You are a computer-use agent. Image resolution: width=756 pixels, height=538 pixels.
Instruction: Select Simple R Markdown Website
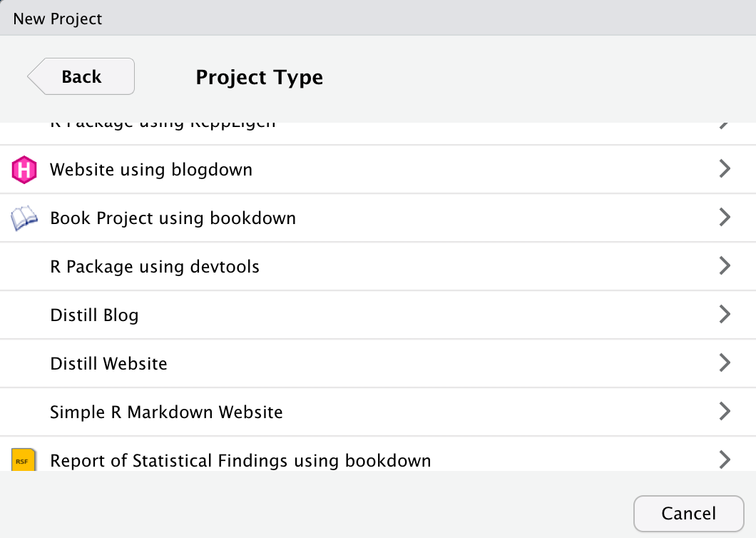(166, 412)
